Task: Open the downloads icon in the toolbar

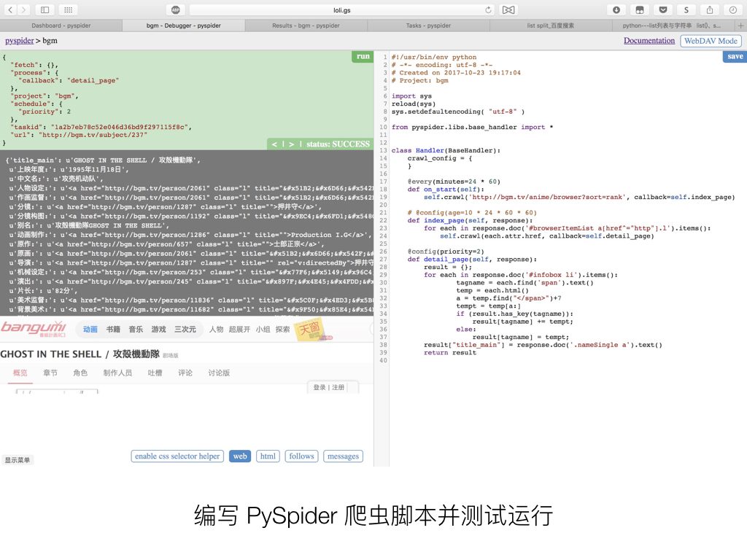Action: [x=616, y=9]
